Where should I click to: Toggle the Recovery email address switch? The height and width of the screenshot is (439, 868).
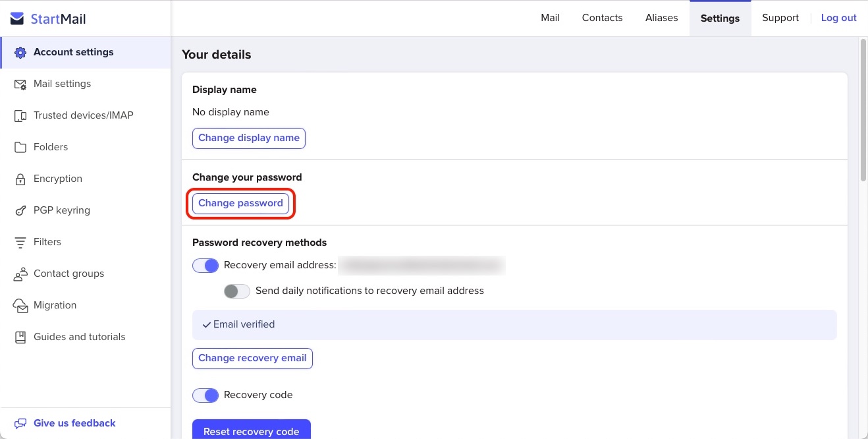[205, 266]
